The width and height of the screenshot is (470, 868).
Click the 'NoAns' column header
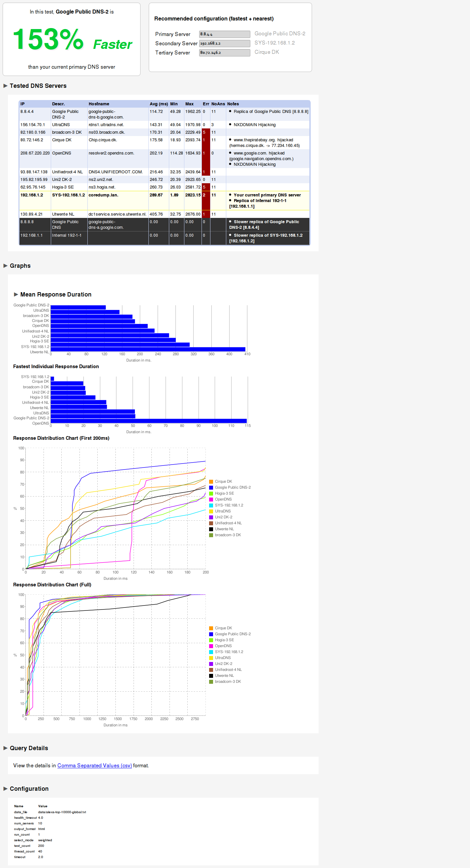pyautogui.click(x=218, y=104)
